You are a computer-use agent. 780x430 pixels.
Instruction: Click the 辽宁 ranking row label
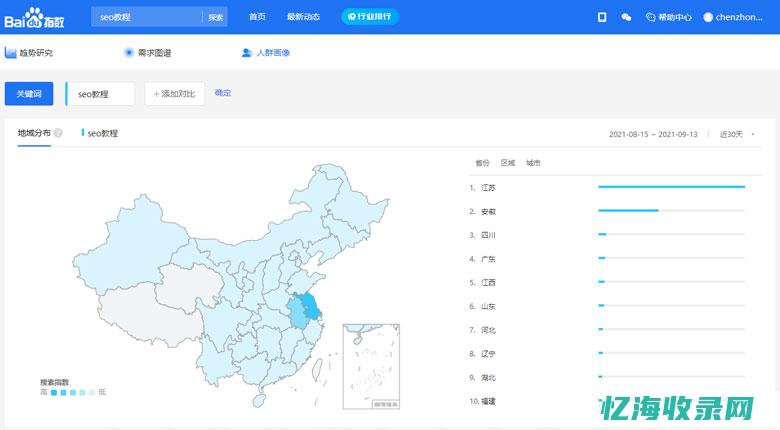coord(488,353)
